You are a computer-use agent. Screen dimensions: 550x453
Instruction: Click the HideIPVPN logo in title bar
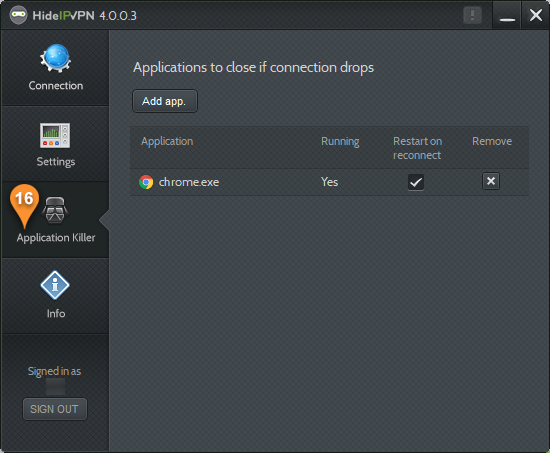[x=18, y=15]
